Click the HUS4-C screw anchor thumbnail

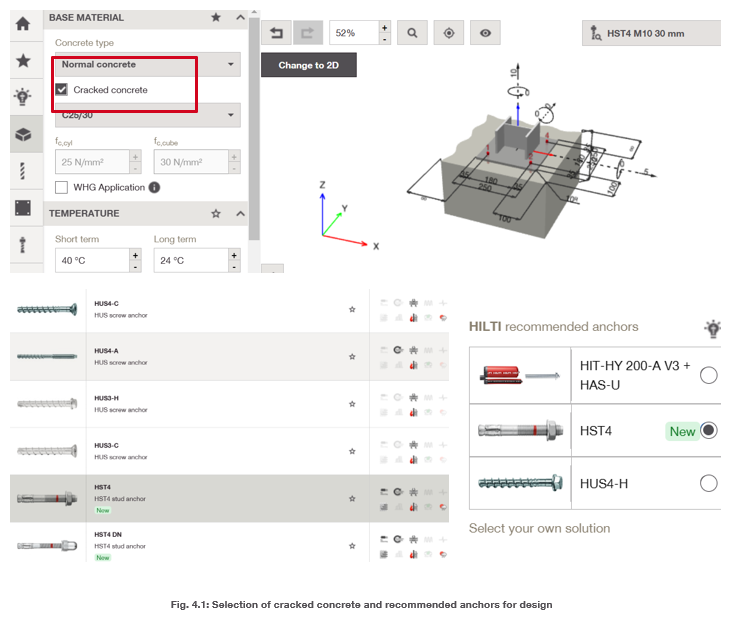click(47, 309)
